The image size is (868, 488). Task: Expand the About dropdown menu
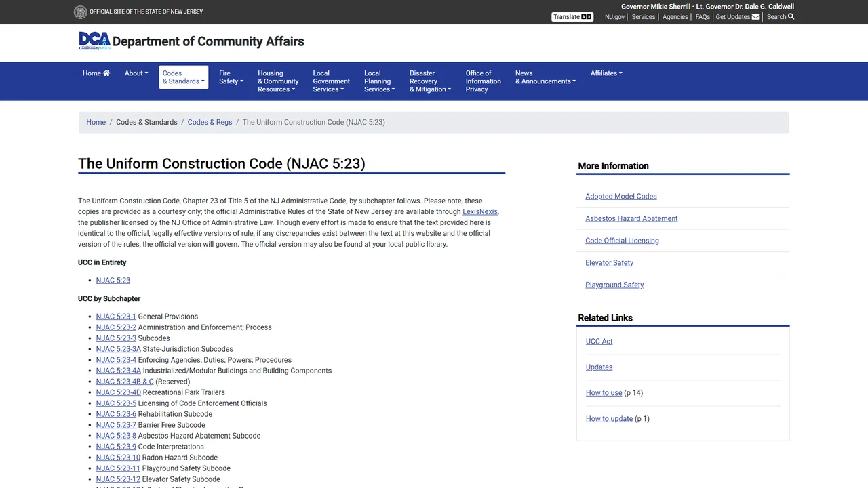pyautogui.click(x=136, y=73)
